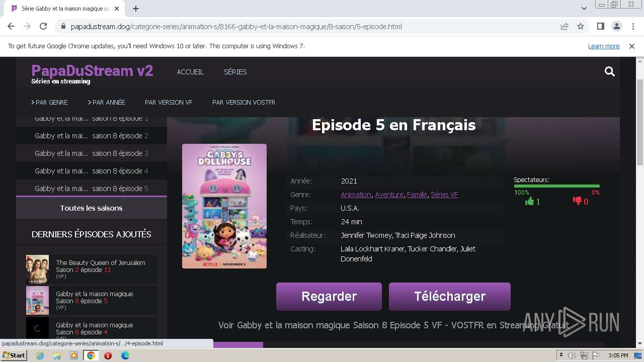Click the Chrome icon in the taskbar
The image size is (644, 362).
coord(91,355)
